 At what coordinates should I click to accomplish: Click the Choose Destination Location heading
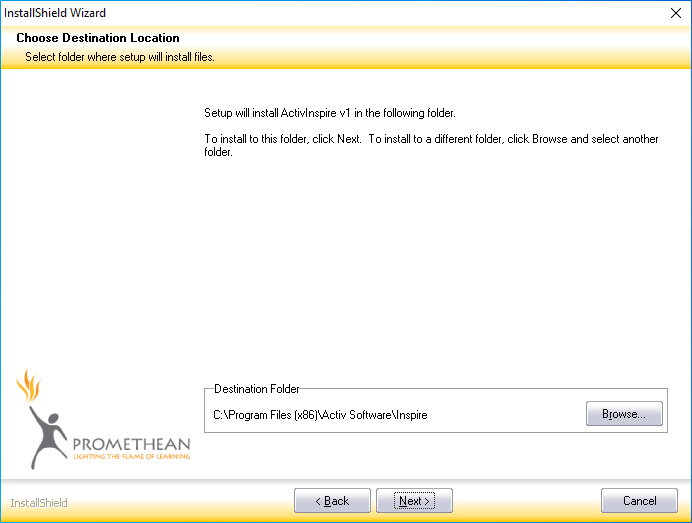click(98, 38)
